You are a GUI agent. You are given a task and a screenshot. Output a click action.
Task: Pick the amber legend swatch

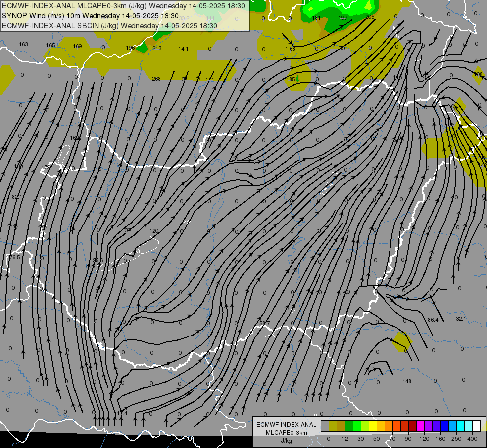(x=381, y=426)
